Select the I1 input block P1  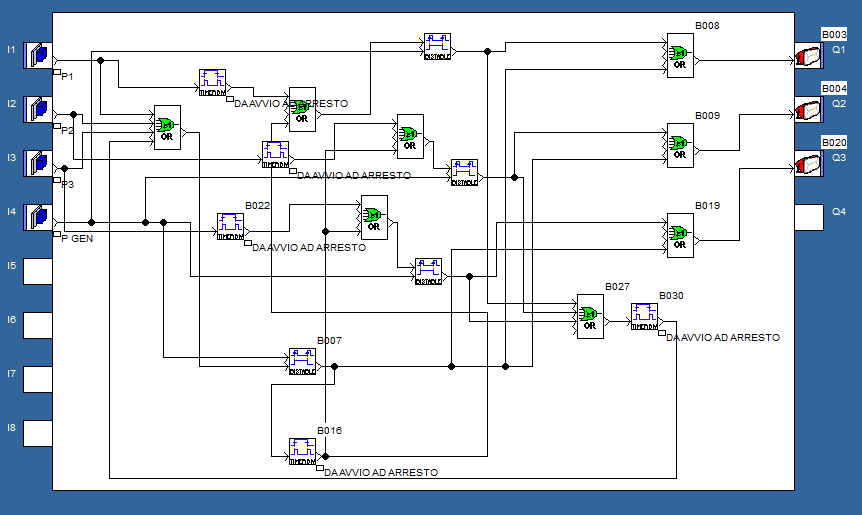tap(38, 55)
